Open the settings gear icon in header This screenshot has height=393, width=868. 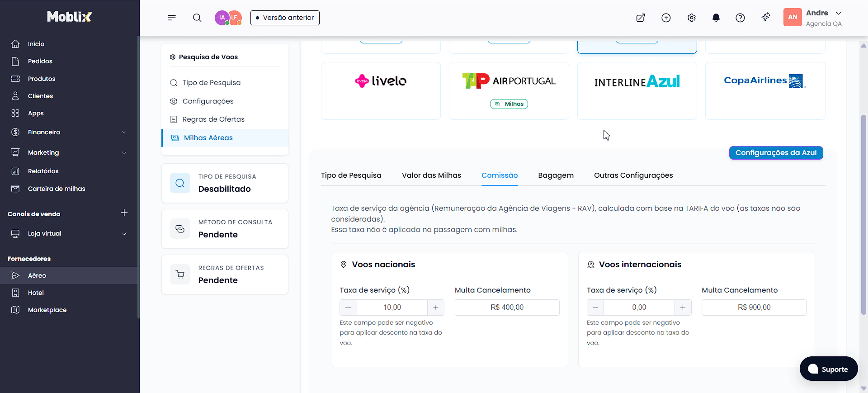point(692,18)
